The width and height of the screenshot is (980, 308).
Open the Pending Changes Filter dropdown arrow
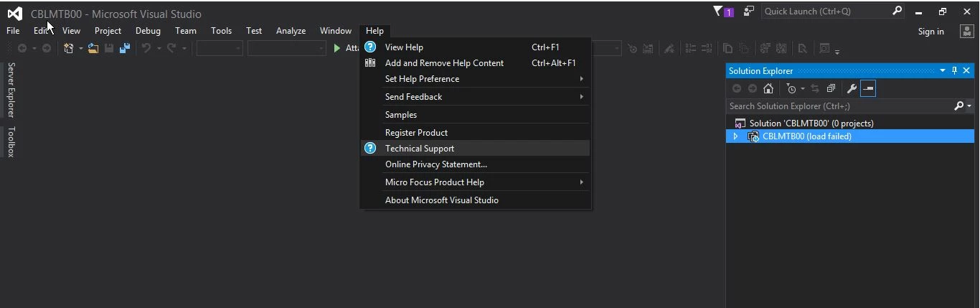pyautogui.click(x=803, y=88)
